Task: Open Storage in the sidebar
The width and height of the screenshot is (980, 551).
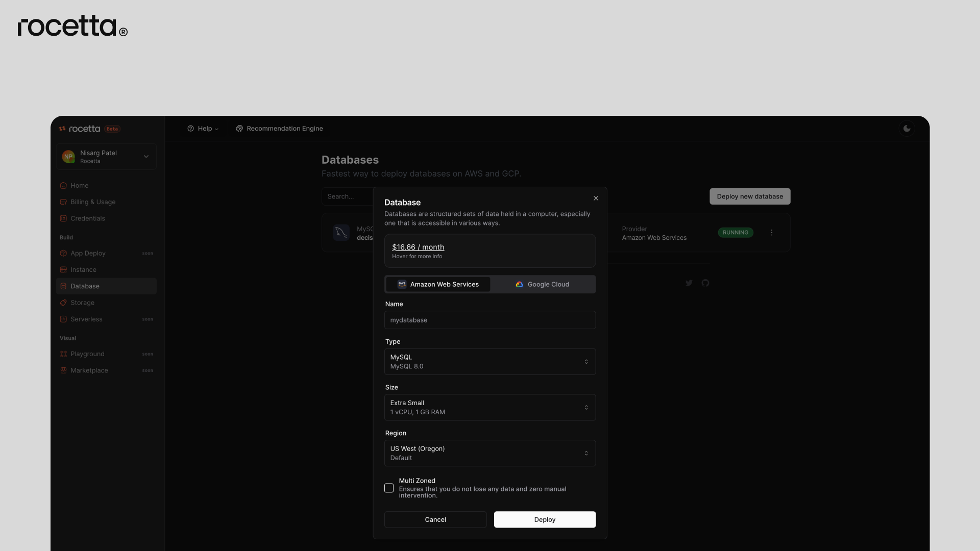Action: coord(106,303)
